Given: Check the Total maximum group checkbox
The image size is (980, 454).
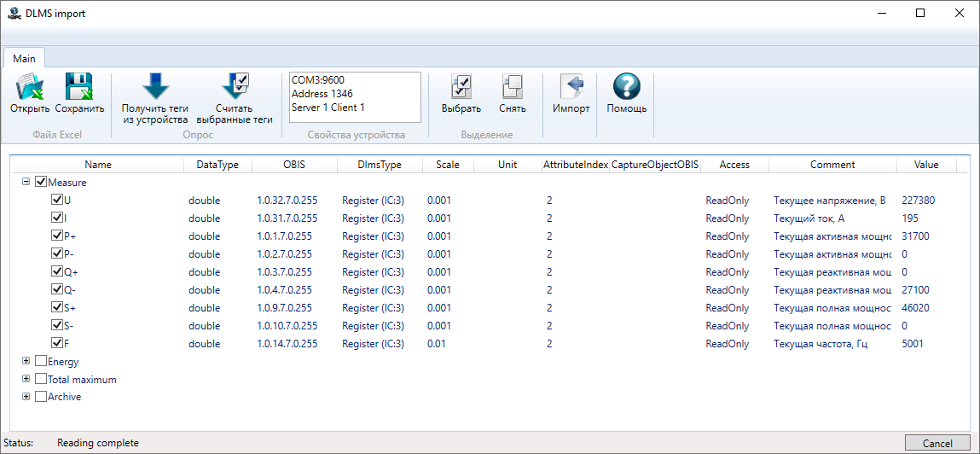Looking at the screenshot, I should [41, 379].
